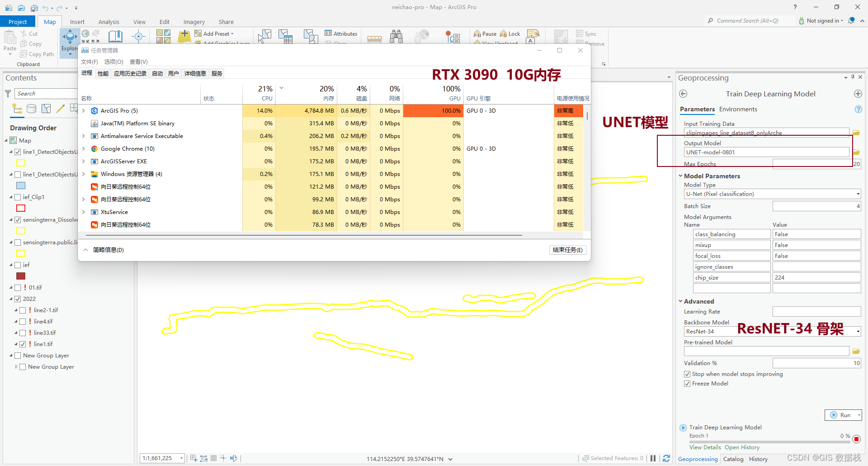Viewport: 868px width, 466px height.
Task: Hide the line1.tif layer
Action: pos(23,344)
